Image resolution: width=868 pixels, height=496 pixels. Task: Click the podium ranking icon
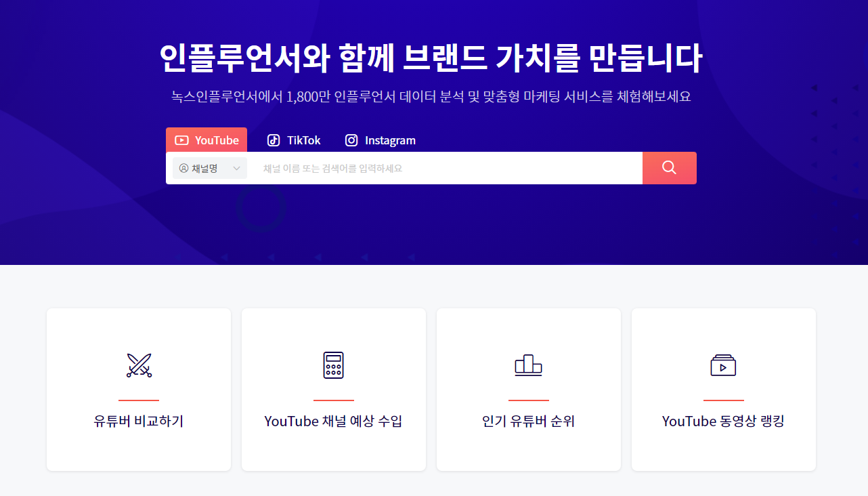528,365
